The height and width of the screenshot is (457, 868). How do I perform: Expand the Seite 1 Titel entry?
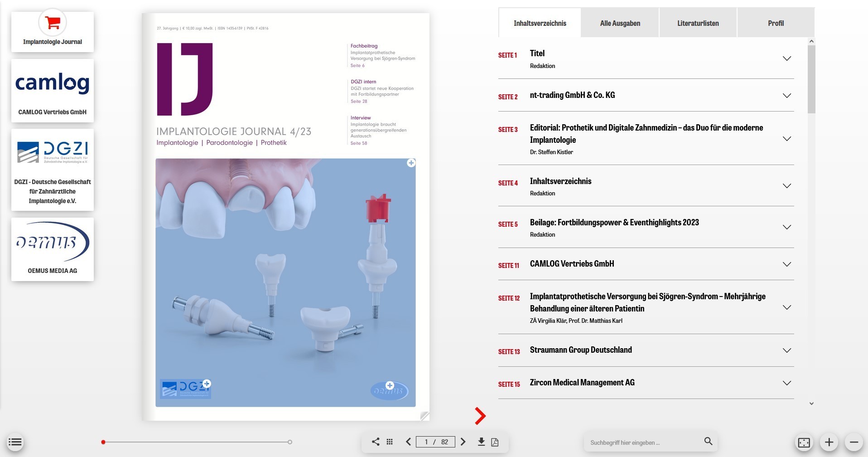[787, 58]
